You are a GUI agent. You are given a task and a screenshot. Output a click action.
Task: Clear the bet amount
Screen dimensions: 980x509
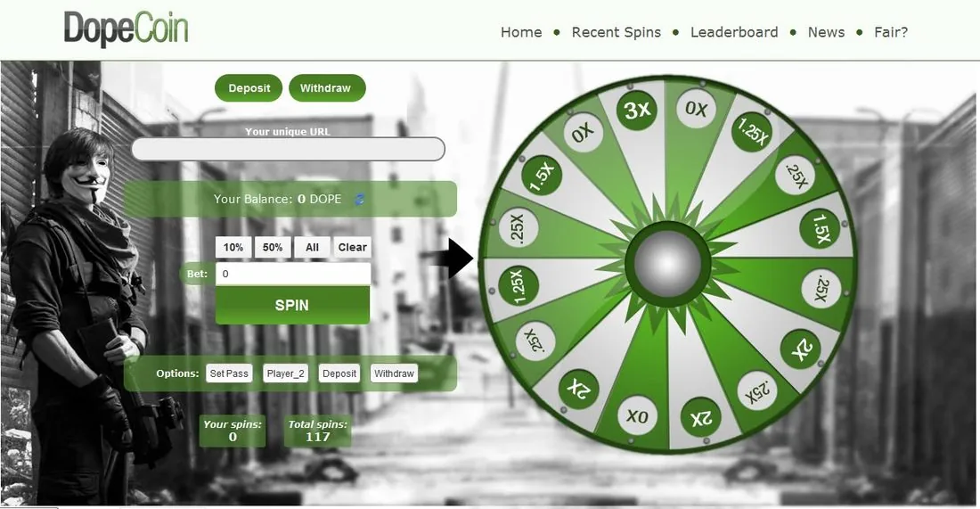(353, 248)
